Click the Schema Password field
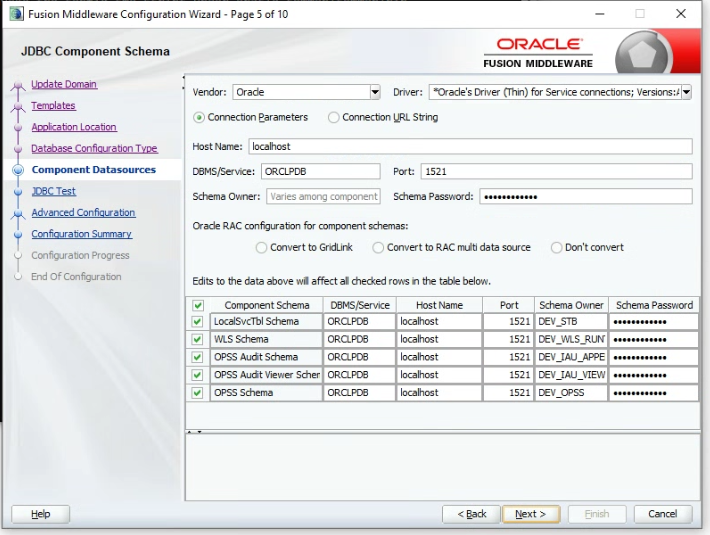Image resolution: width=710 pixels, height=535 pixels. (x=586, y=196)
